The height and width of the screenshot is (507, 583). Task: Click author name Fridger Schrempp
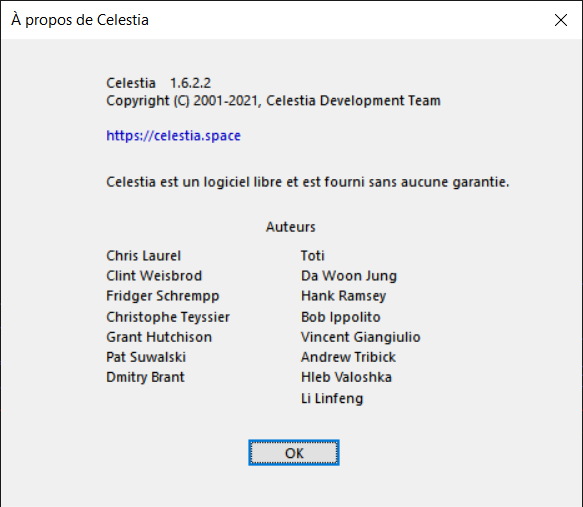[x=163, y=296]
